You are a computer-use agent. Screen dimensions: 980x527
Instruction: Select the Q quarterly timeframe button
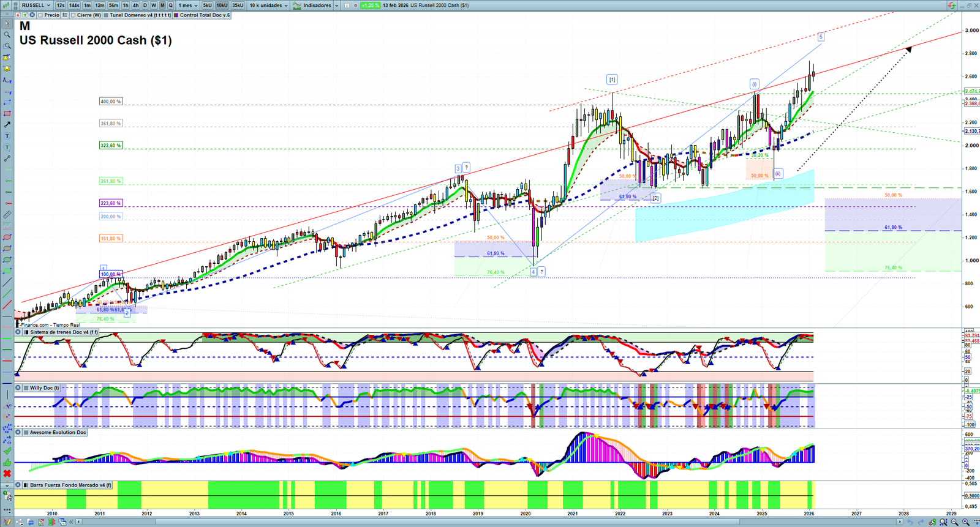[171, 6]
